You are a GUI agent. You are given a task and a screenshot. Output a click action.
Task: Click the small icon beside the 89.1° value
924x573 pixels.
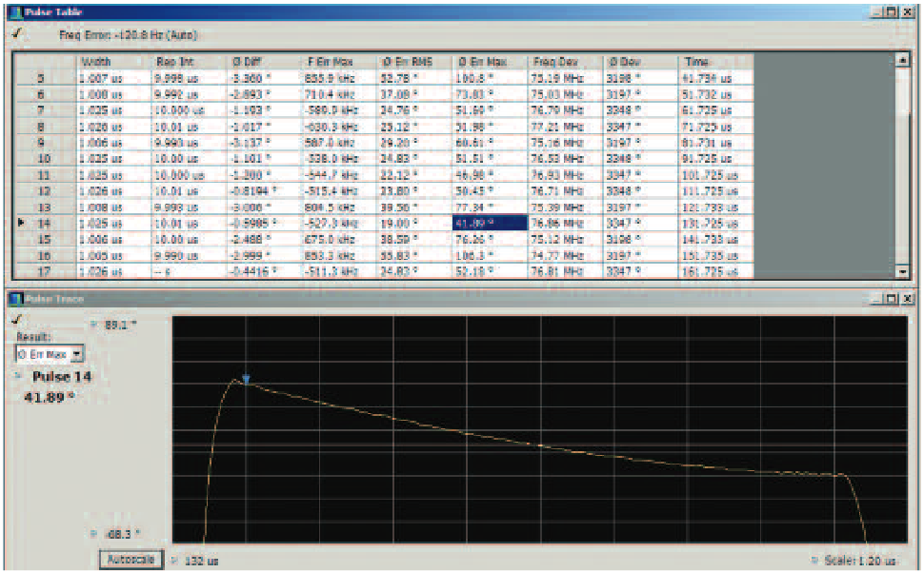click(94, 322)
